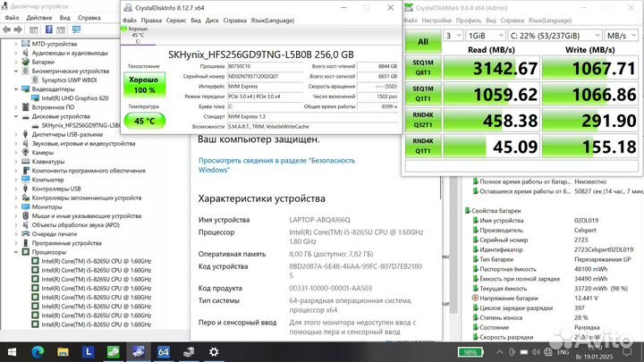Click the SKHynix disk drive icon in device tree

point(35,125)
